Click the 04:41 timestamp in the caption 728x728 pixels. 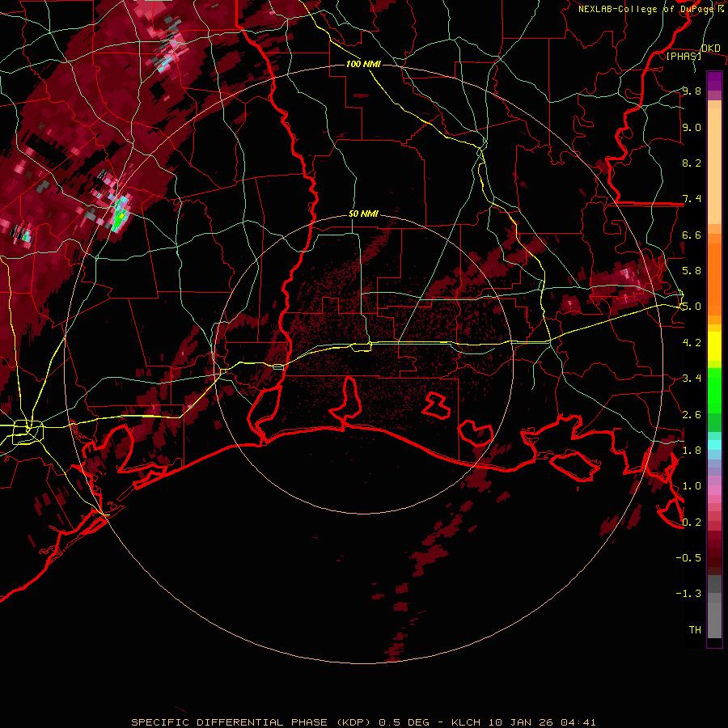(x=578, y=722)
